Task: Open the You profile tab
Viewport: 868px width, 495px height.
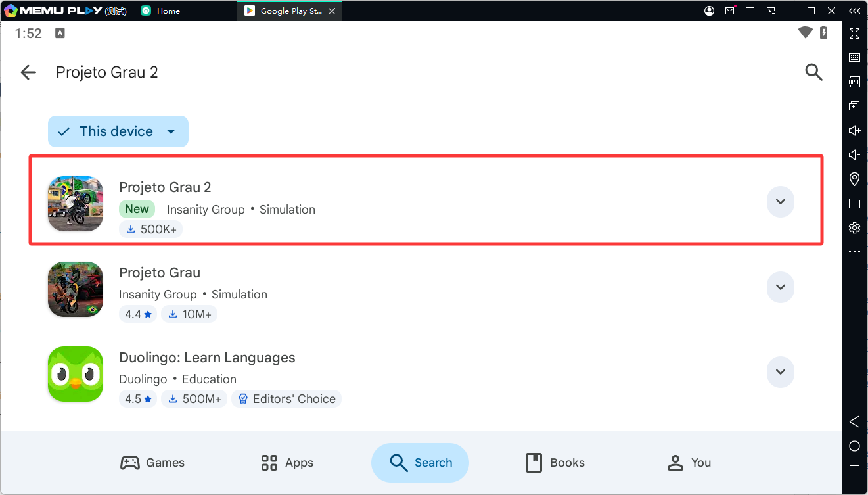Action: pos(689,463)
